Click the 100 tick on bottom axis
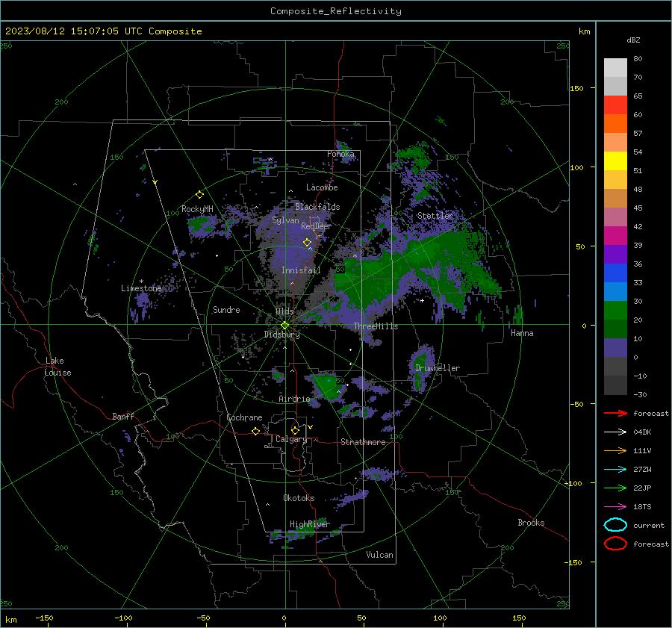Screen dimensions: 672x628 point(440,618)
